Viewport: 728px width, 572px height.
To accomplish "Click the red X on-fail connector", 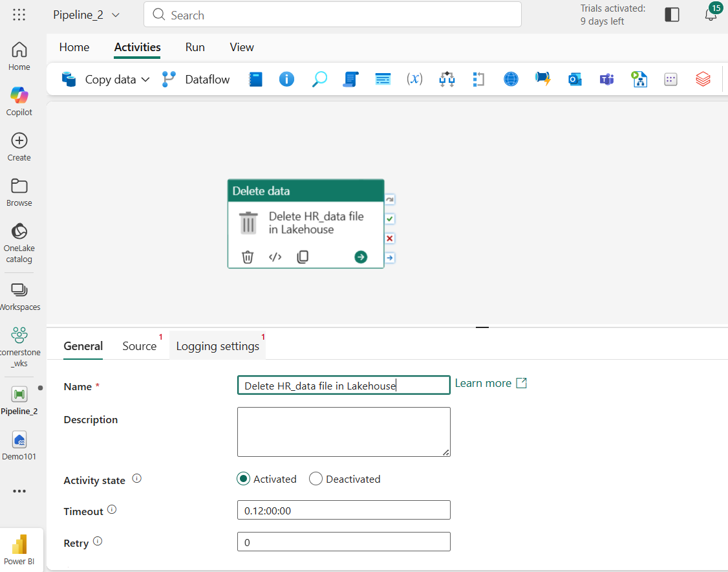I will click(390, 239).
